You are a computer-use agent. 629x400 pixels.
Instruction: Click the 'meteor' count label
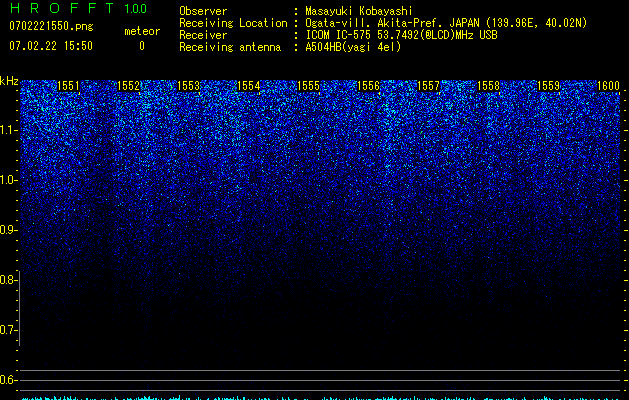(142, 31)
